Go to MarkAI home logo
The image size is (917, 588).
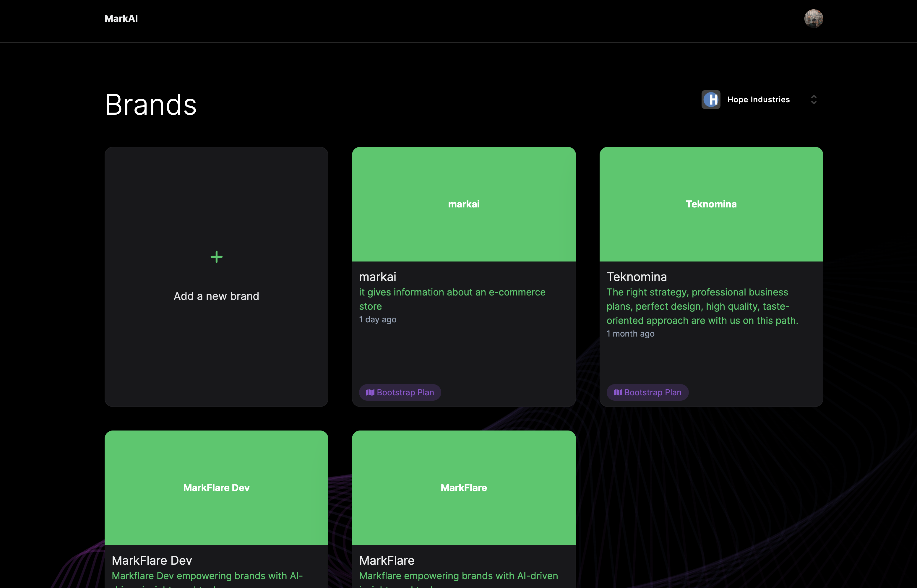(121, 18)
